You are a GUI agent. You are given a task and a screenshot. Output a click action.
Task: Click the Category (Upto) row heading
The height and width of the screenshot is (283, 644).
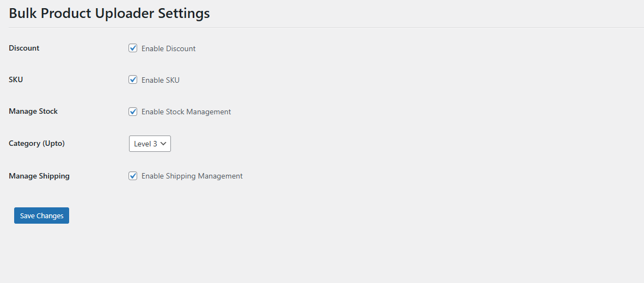[x=36, y=144]
